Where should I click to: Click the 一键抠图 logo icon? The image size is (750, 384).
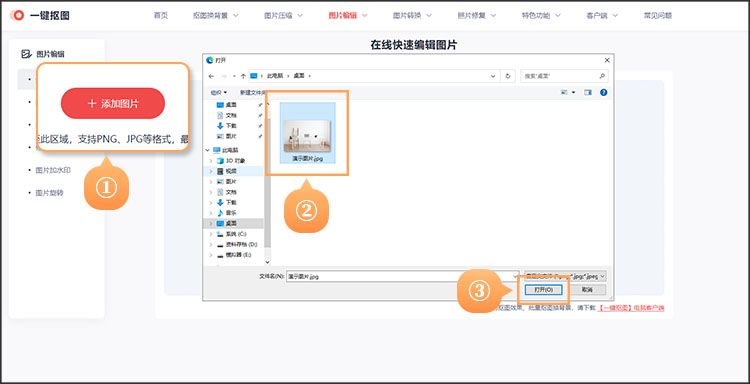(x=18, y=15)
